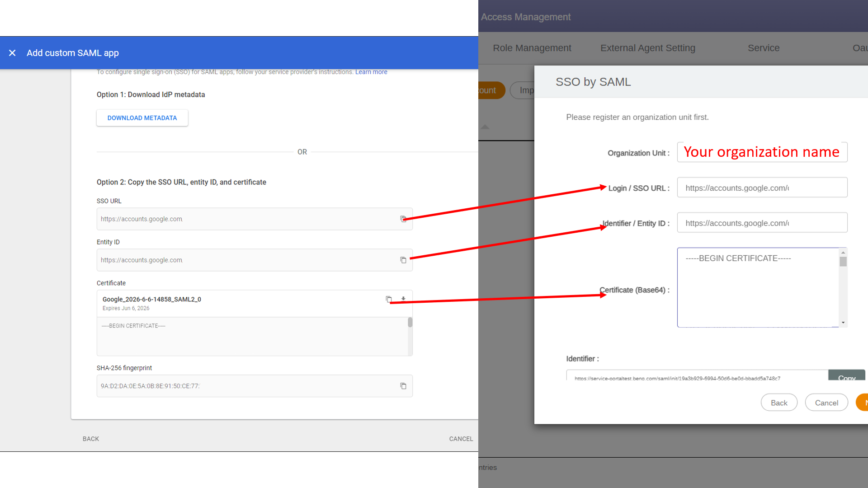Click the Identifier / Entity ID field

click(x=762, y=223)
